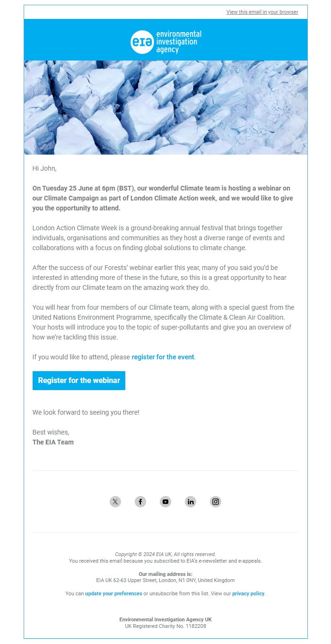The height and width of the screenshot is (644, 331).
Task: Click the copyright notice at the bottom
Action: tap(165, 554)
